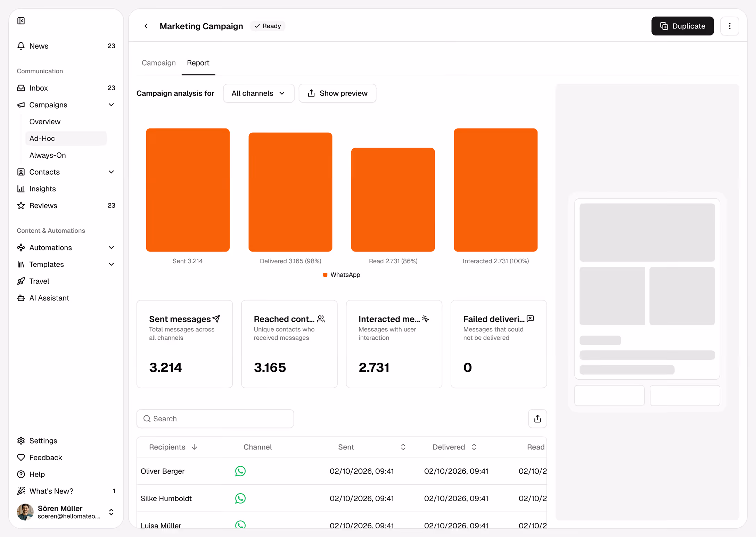Click the Show preview button
The height and width of the screenshot is (537, 756).
click(x=337, y=93)
